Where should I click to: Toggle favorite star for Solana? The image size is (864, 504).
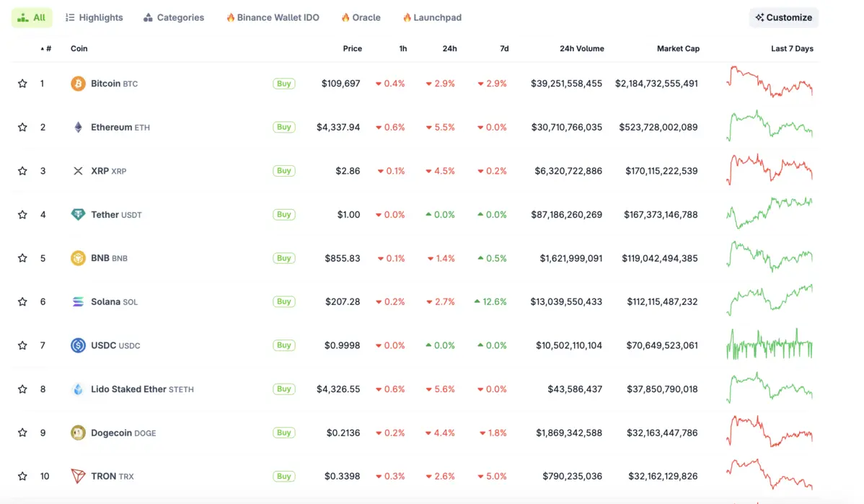click(x=22, y=302)
